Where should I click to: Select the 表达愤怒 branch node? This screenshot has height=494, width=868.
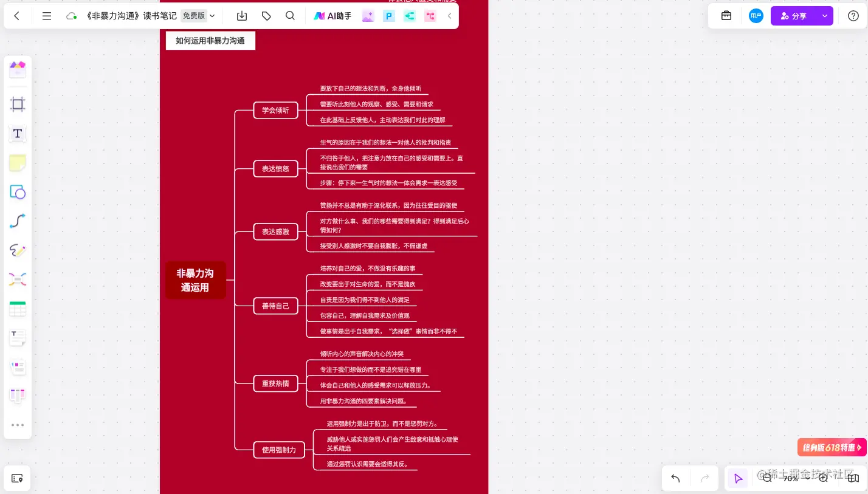pyautogui.click(x=276, y=168)
